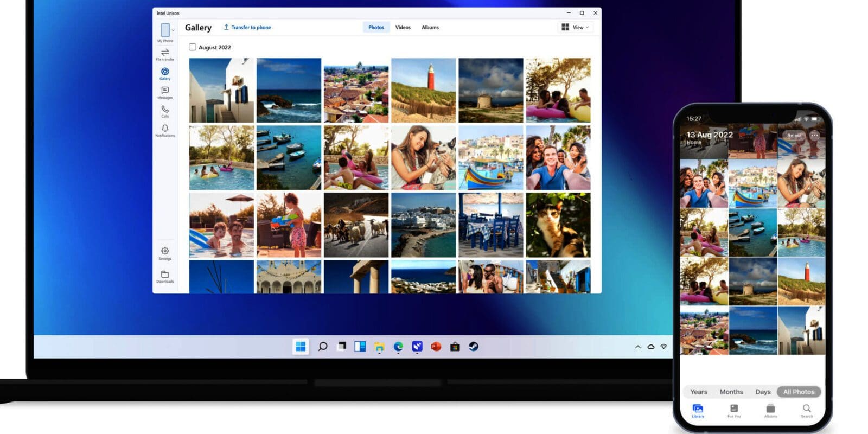Select Months view on phone

[731, 392]
